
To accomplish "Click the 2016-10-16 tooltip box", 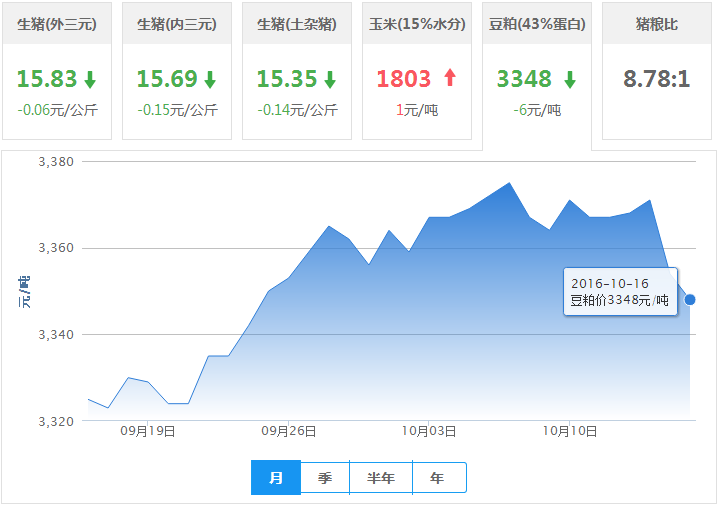I will click(x=621, y=292).
